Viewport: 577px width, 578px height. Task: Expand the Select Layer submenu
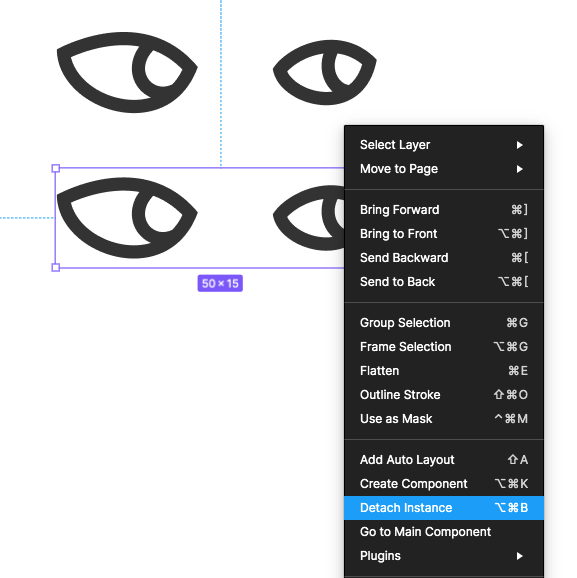click(444, 145)
